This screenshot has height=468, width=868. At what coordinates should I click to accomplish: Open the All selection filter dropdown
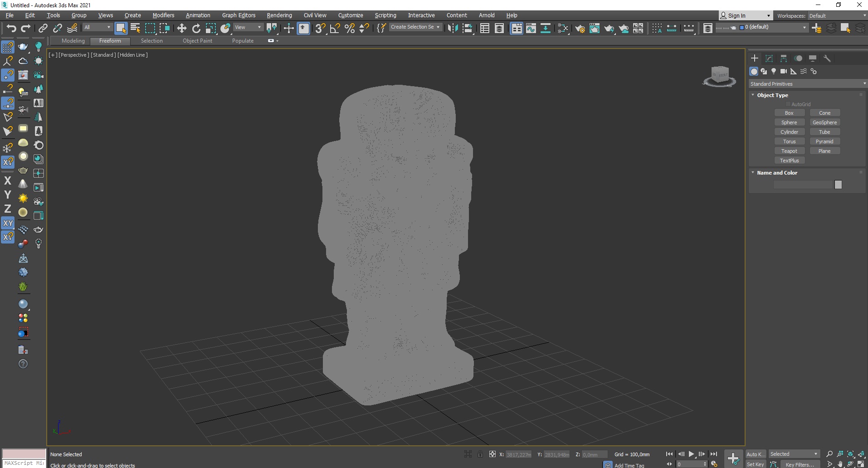pos(97,27)
